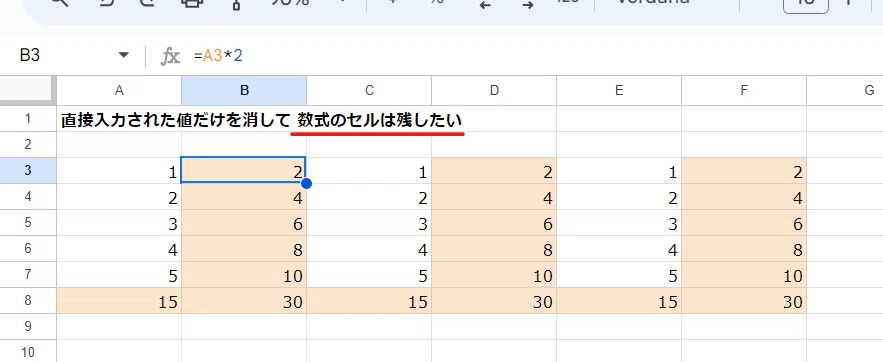Select cell D8 containing 30

[494, 300]
